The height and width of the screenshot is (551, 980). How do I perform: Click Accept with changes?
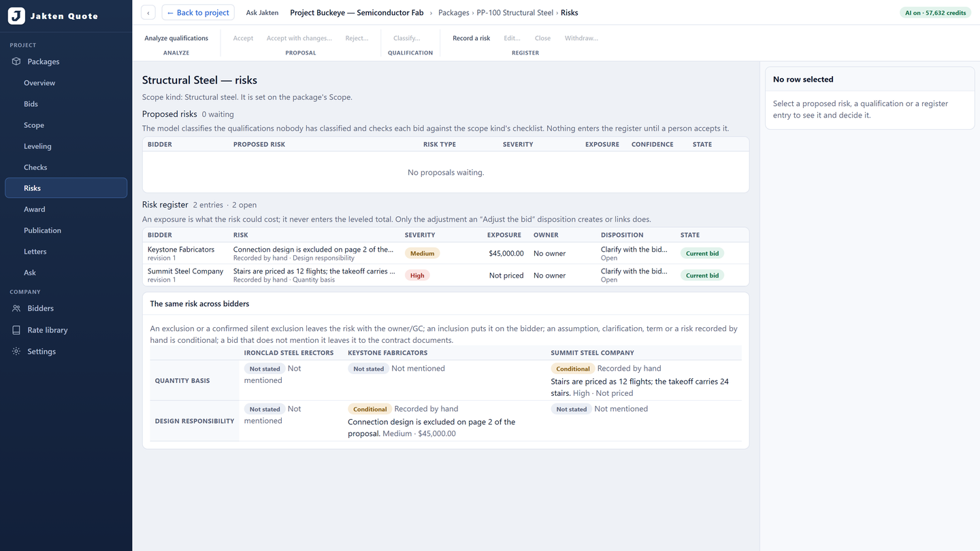click(x=299, y=38)
